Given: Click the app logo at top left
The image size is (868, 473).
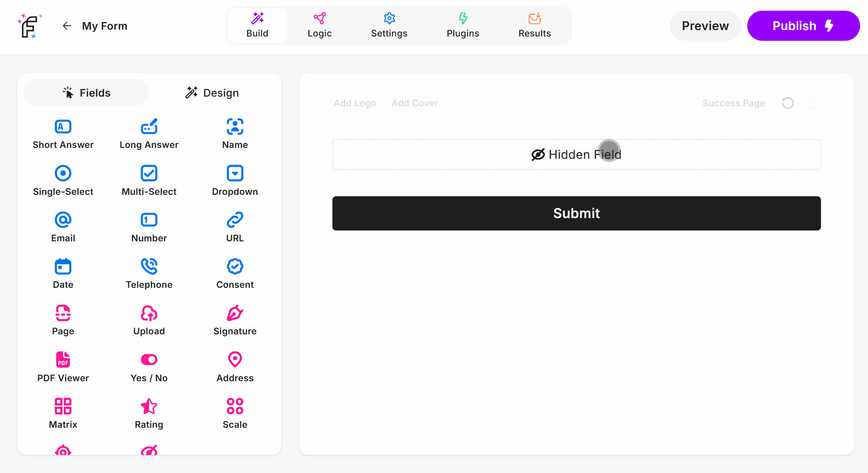Looking at the screenshot, I should click(x=30, y=26).
